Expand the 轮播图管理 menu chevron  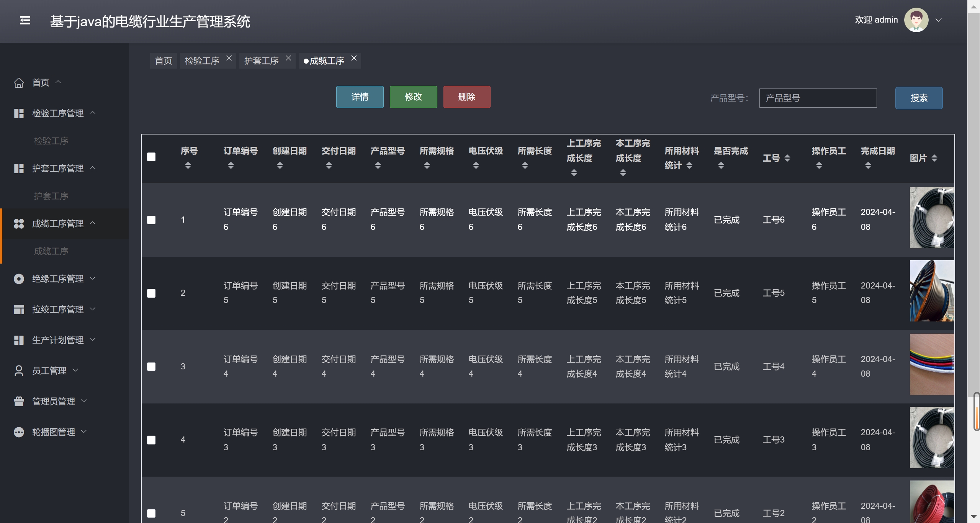84,431
